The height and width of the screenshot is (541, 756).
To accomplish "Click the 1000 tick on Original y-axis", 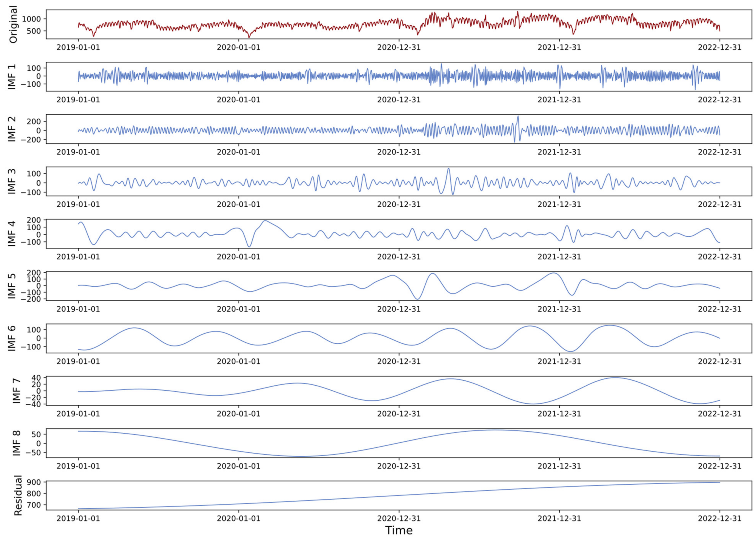I will pyautogui.click(x=32, y=19).
